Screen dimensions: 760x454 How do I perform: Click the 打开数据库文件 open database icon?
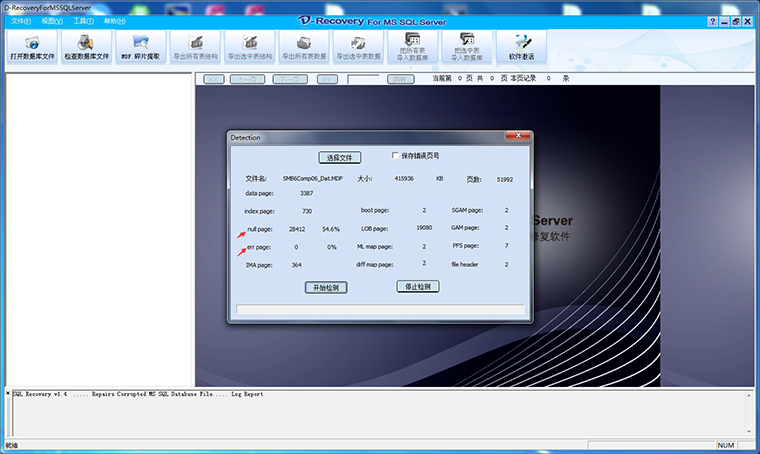pyautogui.click(x=32, y=47)
